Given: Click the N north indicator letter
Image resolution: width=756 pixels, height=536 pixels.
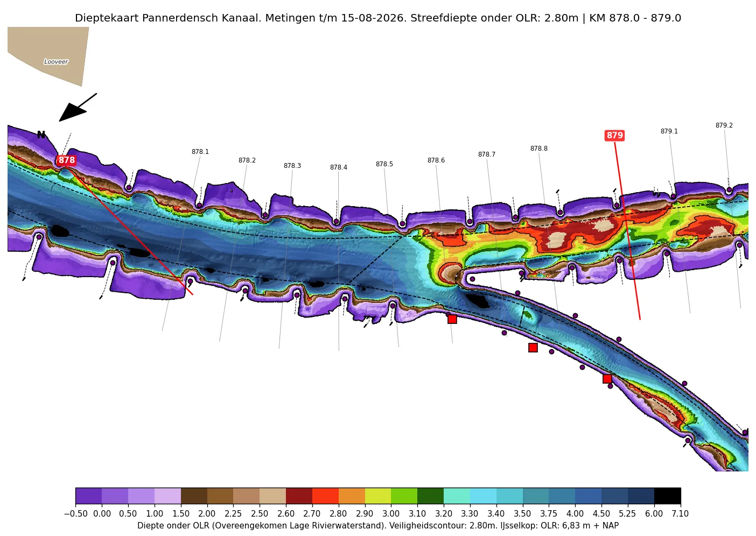Looking at the screenshot, I should (41, 135).
